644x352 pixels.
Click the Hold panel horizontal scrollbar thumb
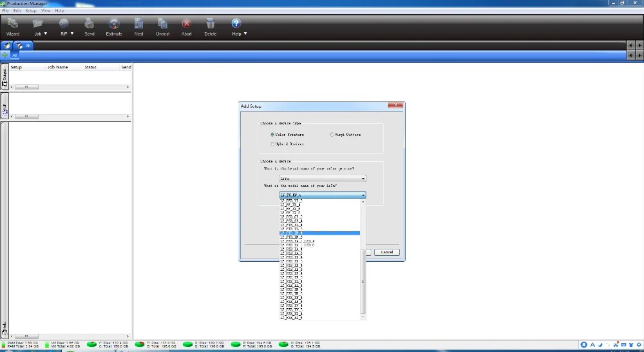[26, 337]
